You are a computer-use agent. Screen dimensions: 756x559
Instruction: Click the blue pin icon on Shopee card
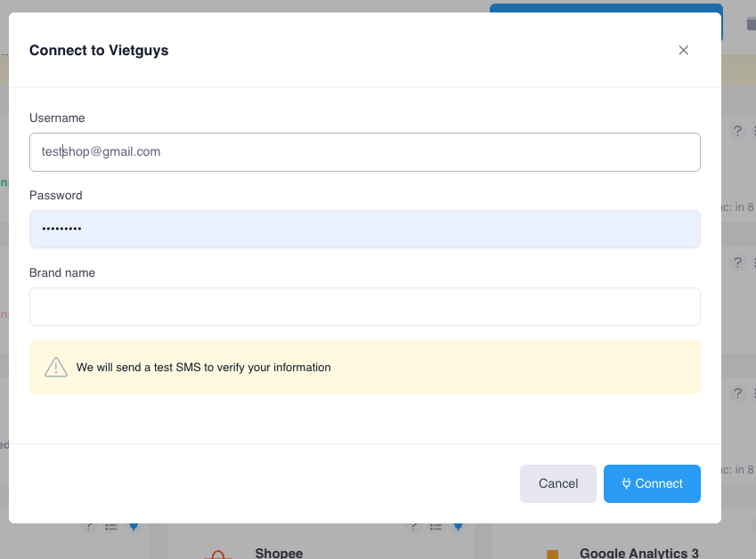tap(458, 527)
